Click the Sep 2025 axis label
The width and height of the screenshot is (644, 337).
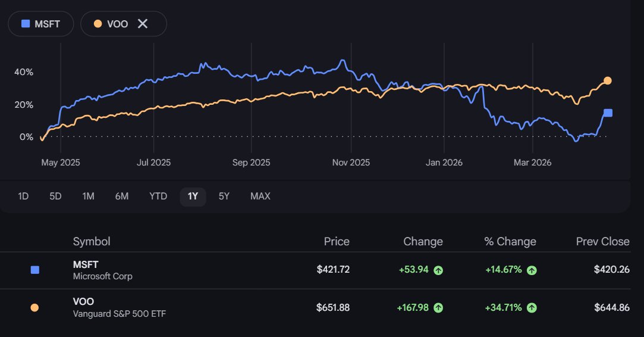coord(252,163)
